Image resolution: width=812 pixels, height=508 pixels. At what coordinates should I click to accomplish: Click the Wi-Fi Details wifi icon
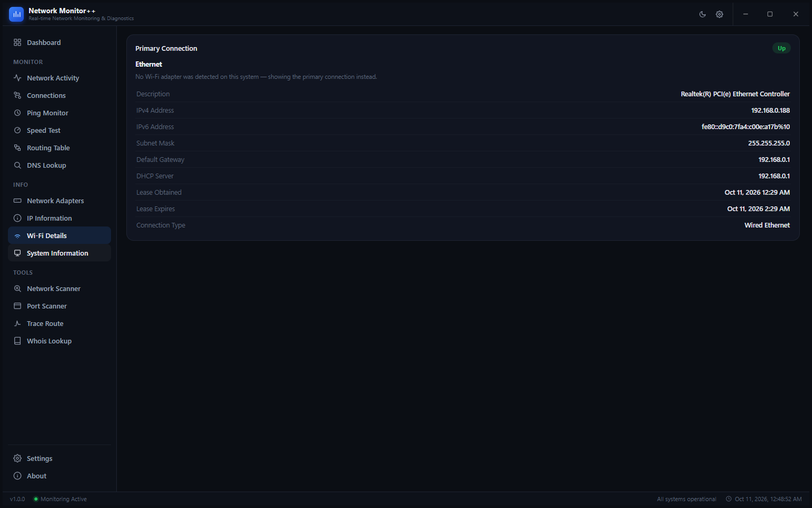[17, 236]
